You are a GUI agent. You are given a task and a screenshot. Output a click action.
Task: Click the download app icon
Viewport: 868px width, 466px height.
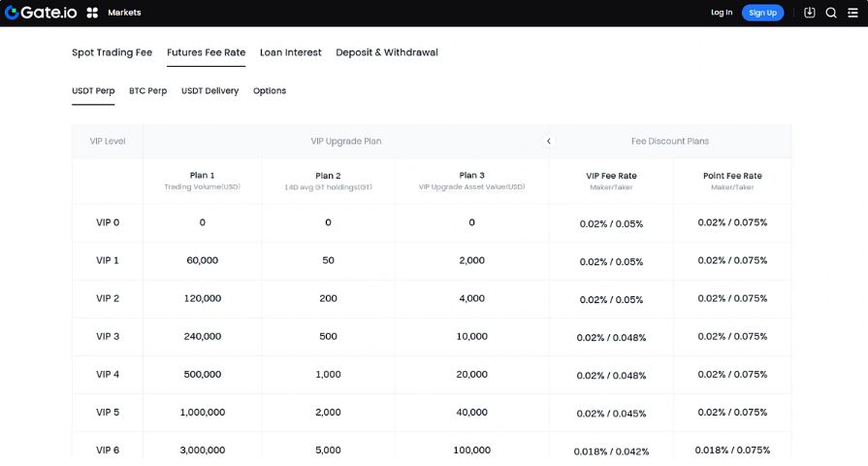pyautogui.click(x=810, y=13)
